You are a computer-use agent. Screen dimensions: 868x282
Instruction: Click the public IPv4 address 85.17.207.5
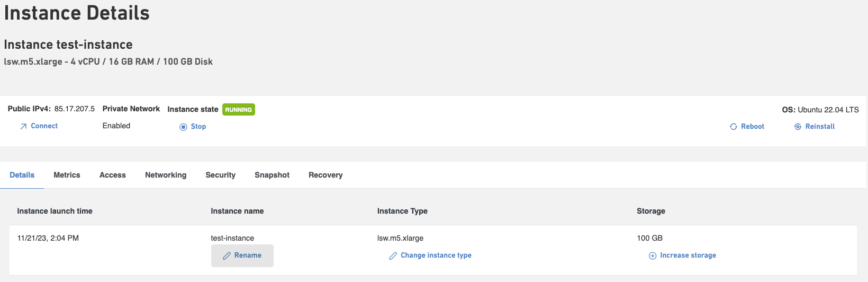(x=75, y=109)
